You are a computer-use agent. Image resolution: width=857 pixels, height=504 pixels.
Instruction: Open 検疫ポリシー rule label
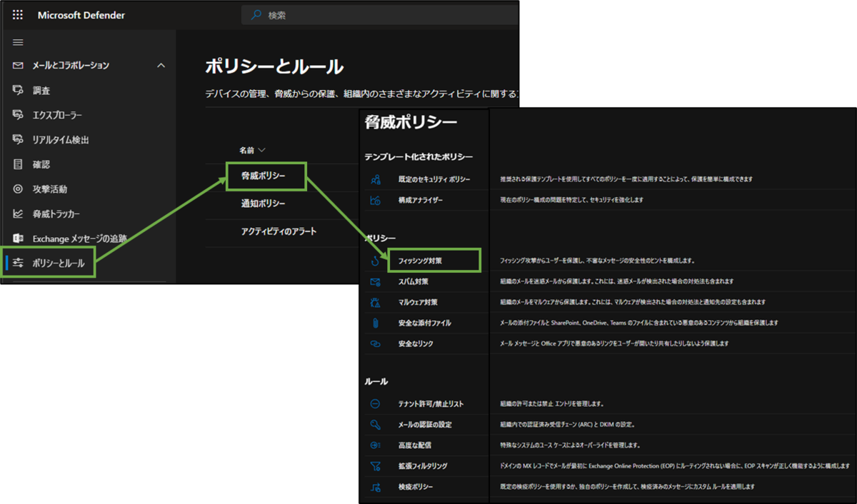click(416, 487)
